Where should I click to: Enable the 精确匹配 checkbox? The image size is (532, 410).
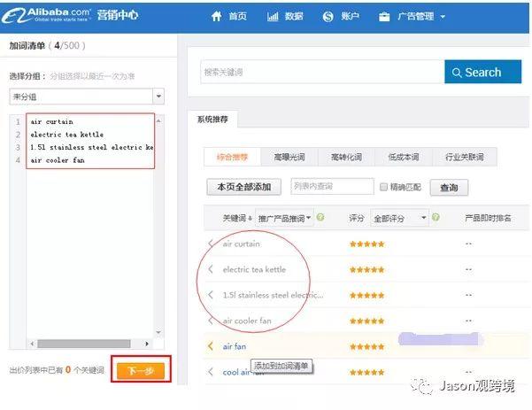tap(383, 188)
